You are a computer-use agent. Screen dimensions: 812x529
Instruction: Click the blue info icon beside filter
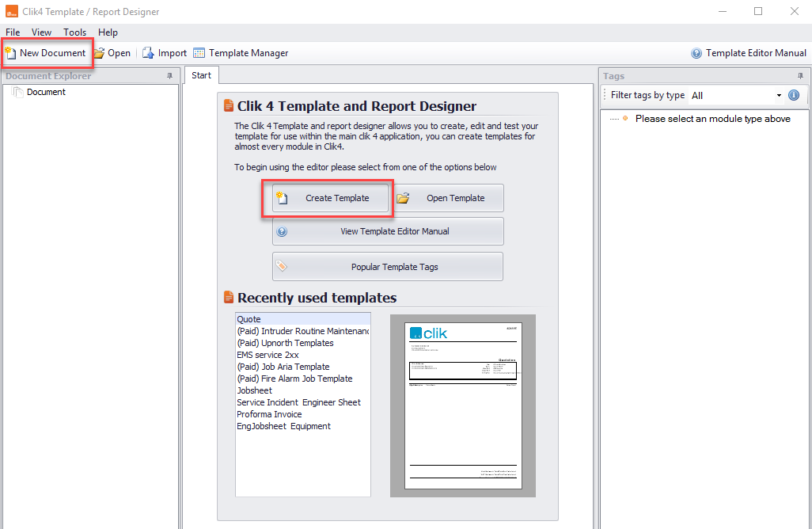794,95
